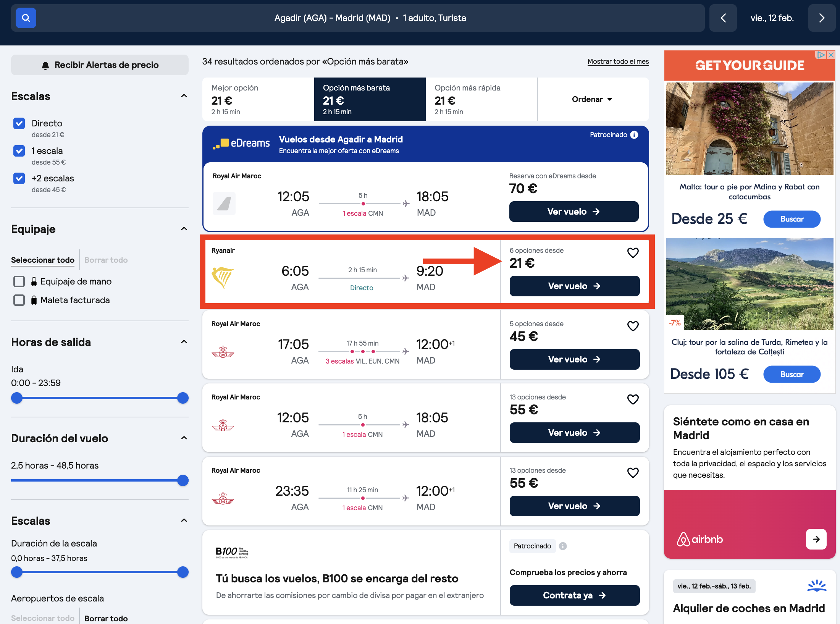Click Ver vuelo on eDreams 70 € offer
Screen dimensions: 840x624
pyautogui.click(x=573, y=212)
